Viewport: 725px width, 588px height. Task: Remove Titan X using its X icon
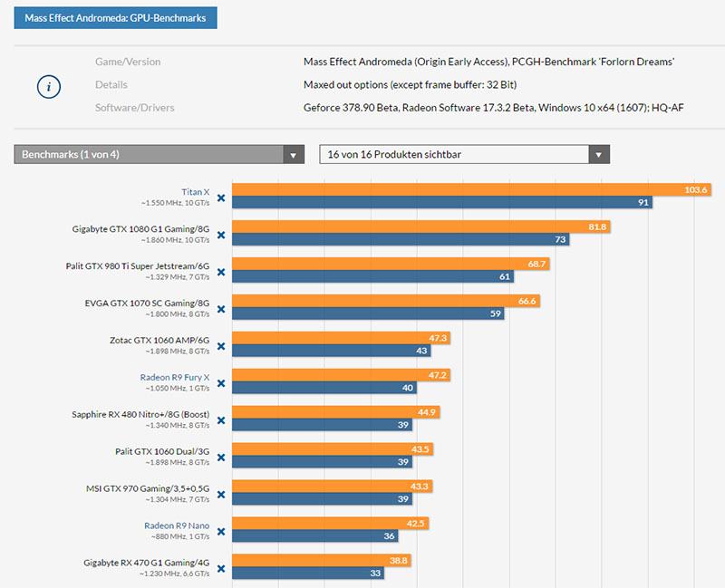[x=220, y=197]
